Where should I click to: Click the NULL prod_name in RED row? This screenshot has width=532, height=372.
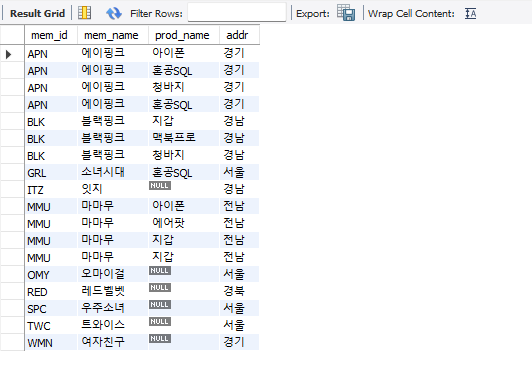(160, 287)
